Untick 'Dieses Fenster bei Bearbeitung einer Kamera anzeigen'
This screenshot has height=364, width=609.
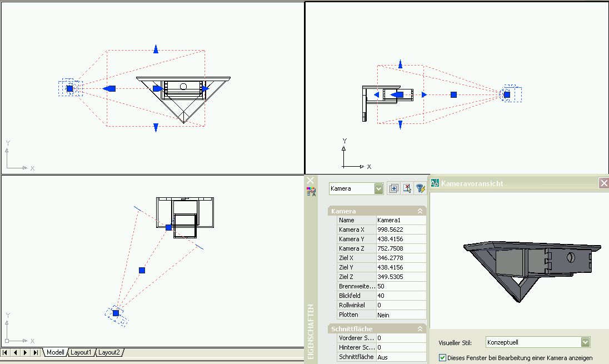coord(442,358)
